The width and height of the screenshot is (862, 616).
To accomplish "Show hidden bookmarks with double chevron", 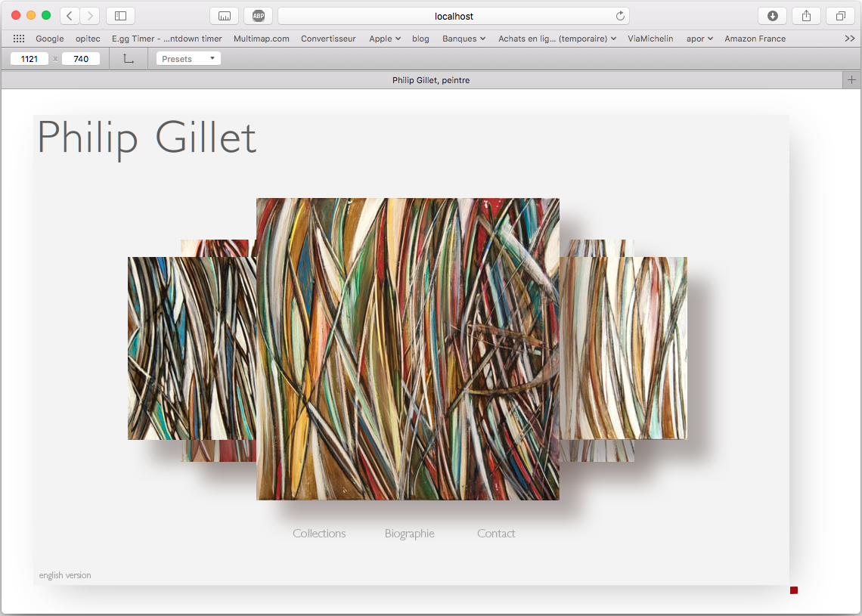I will coord(849,39).
